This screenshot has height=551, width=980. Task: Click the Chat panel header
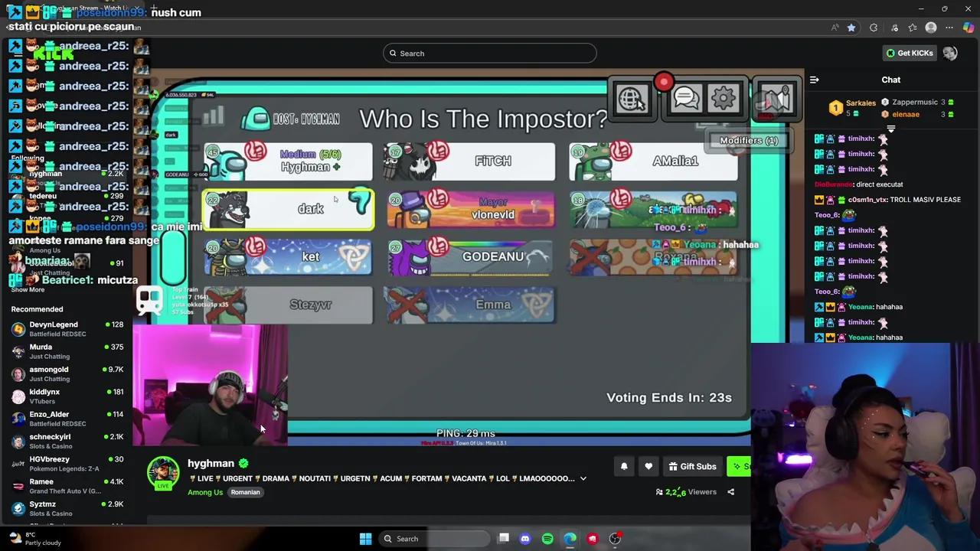point(891,80)
